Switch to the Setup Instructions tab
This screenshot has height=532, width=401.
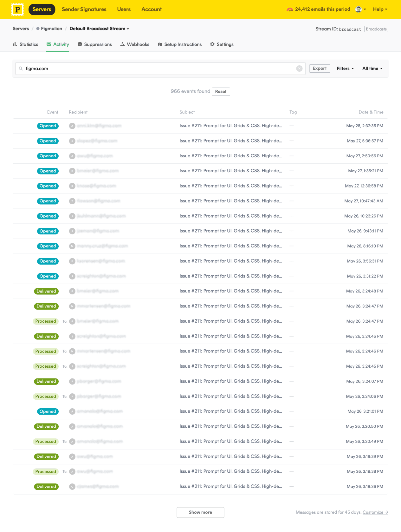[180, 44]
